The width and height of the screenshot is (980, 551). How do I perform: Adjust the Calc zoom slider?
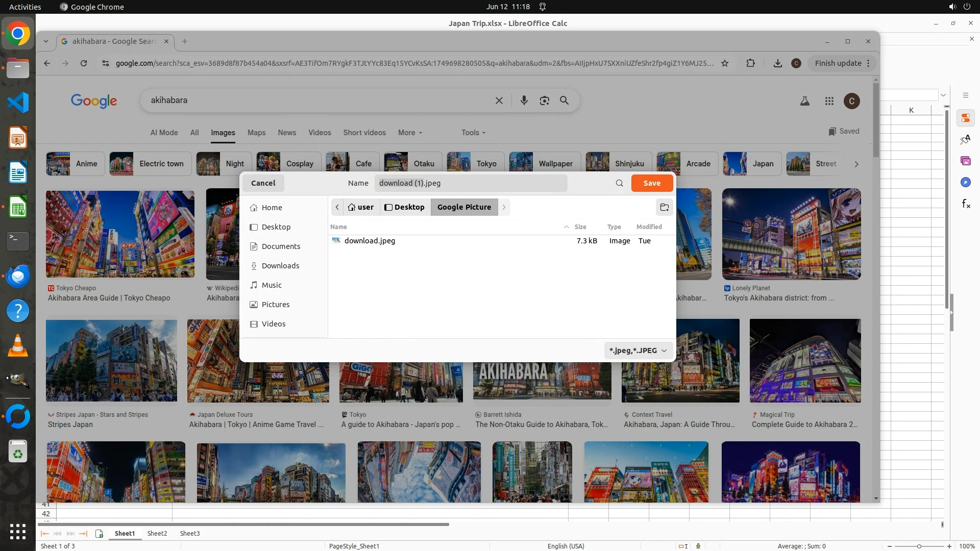pos(919,546)
